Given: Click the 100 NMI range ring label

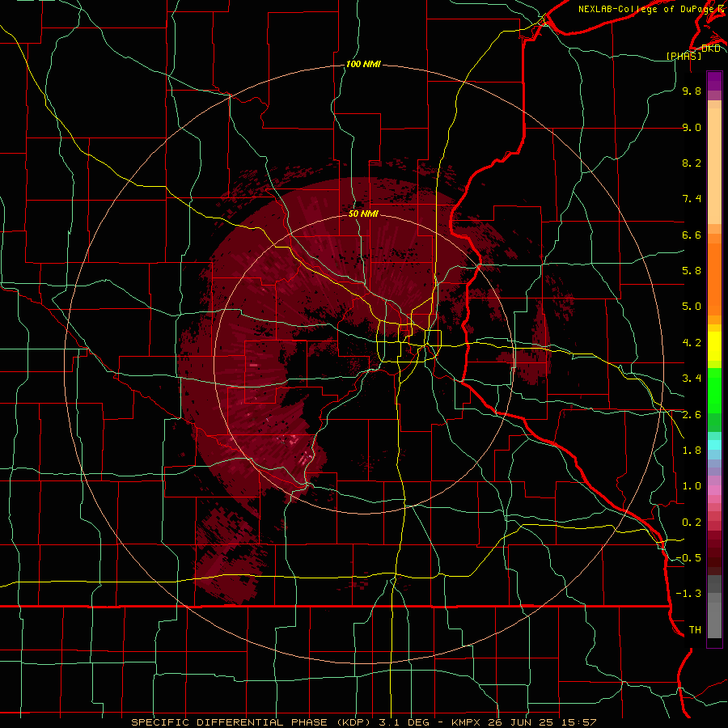Looking at the screenshot, I should [x=363, y=64].
